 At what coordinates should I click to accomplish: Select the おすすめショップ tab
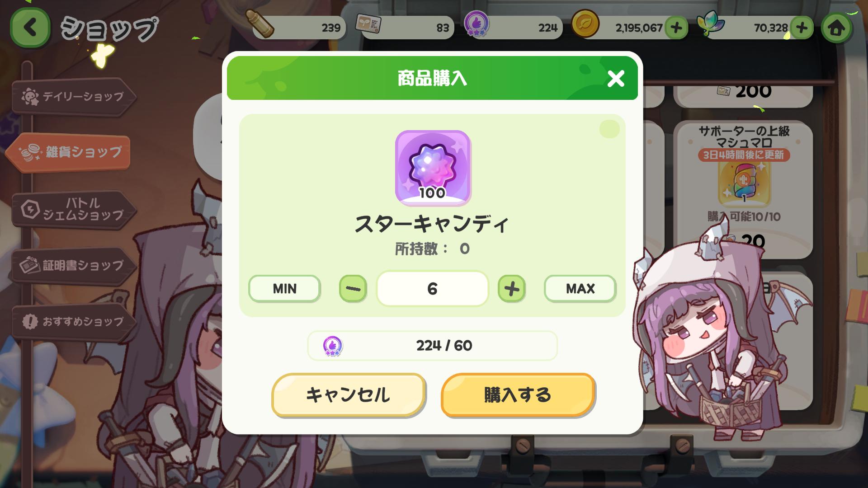[73, 322]
